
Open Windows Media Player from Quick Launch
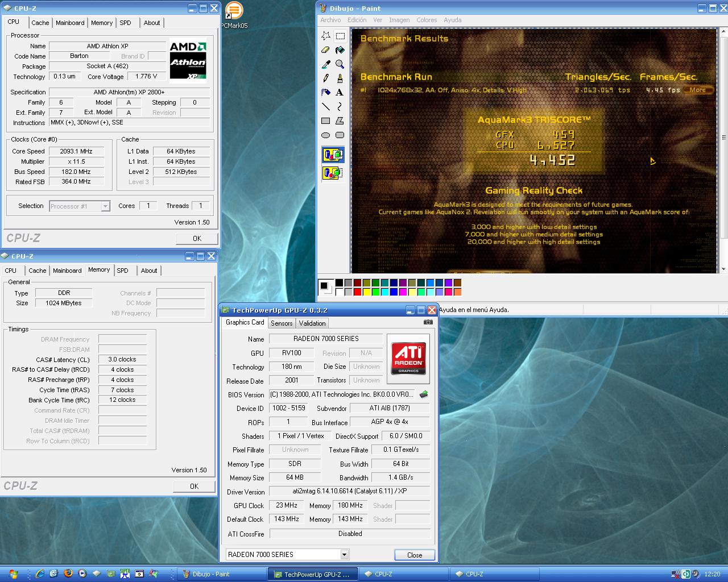click(x=82, y=573)
